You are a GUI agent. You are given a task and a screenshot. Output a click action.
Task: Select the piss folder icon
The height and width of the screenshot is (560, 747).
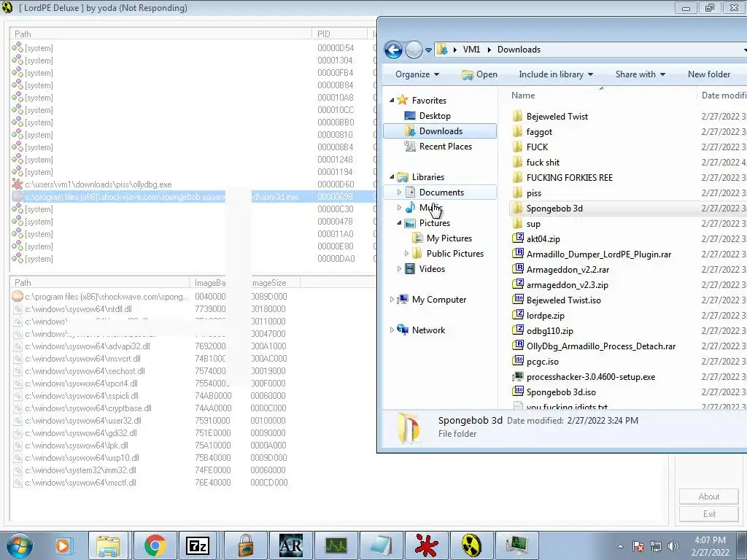coord(517,192)
